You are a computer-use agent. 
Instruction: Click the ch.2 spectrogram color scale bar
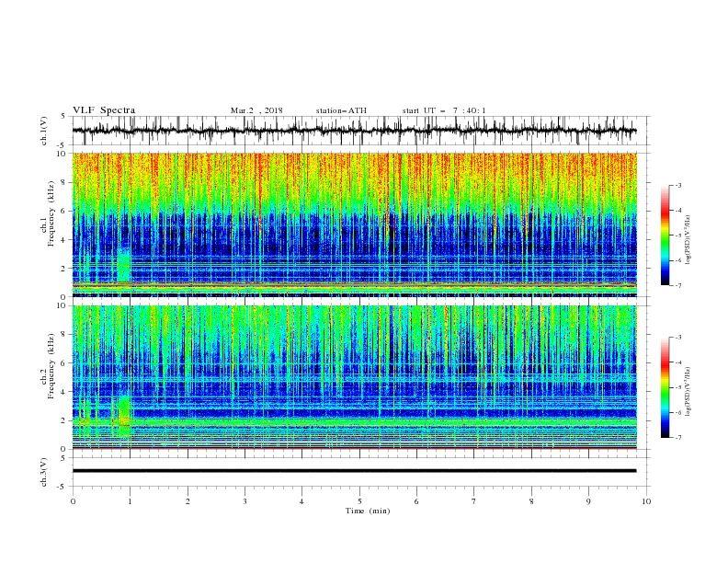tap(665, 387)
